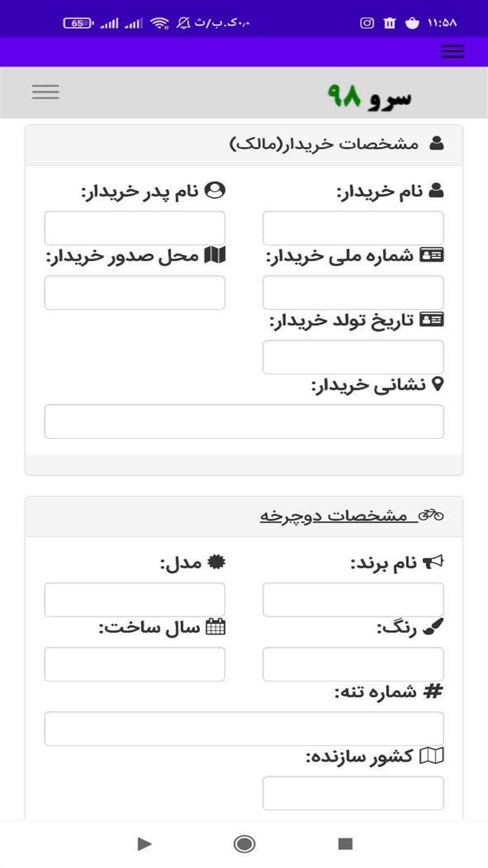Click the map icon beside محل صدور خریدار
This screenshot has height=868, width=488.
[x=215, y=255]
